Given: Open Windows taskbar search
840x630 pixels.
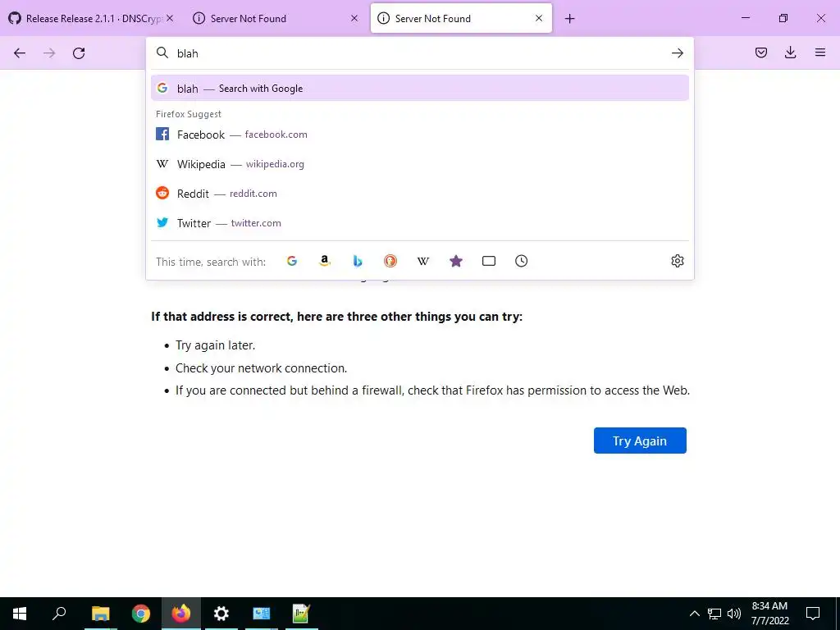Looking at the screenshot, I should coord(59,614).
